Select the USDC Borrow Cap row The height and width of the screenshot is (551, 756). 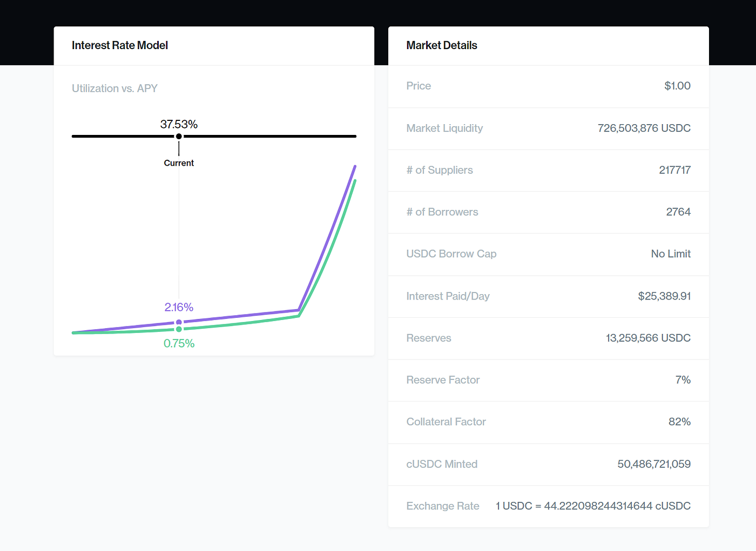tap(549, 254)
